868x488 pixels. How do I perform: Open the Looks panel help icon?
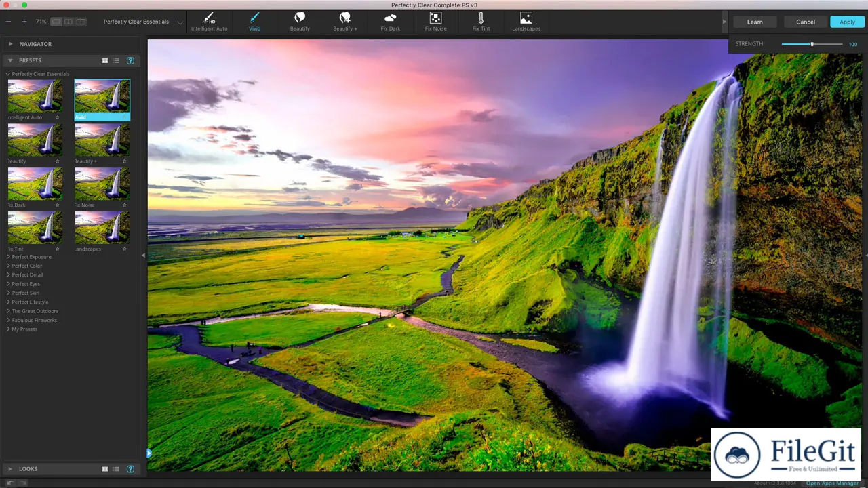130,468
